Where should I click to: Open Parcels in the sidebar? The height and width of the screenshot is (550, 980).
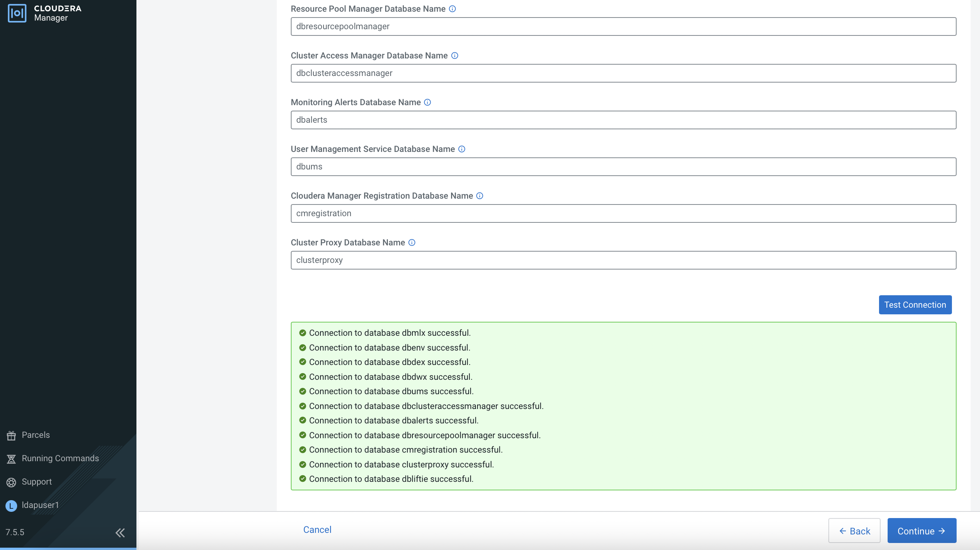[x=35, y=435]
